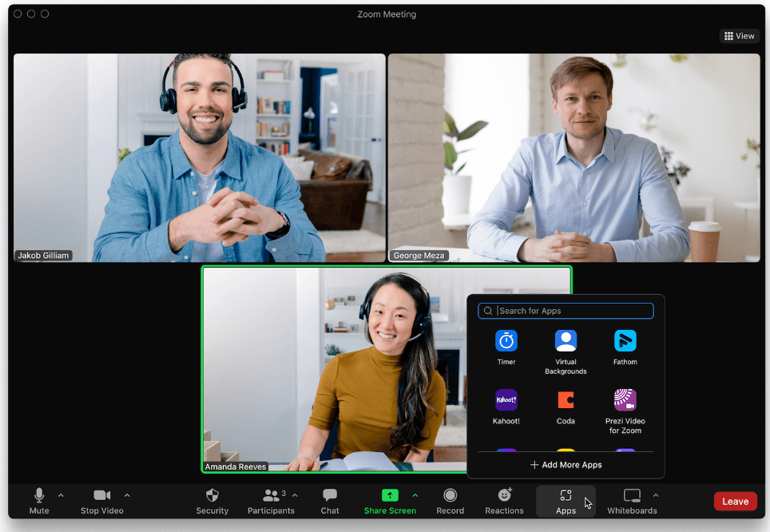
Task: Expand video options arrow beside Stop Video
Action: point(127,495)
